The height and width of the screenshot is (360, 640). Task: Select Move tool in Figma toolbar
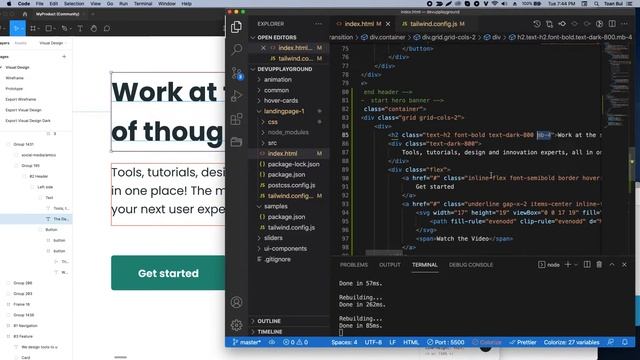[16, 29]
